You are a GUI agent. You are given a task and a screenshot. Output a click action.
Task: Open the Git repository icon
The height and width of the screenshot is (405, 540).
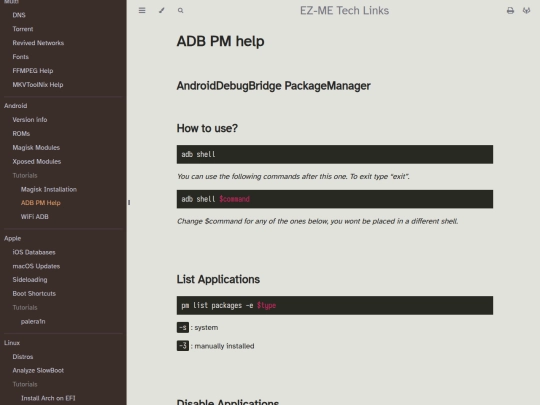(526, 11)
